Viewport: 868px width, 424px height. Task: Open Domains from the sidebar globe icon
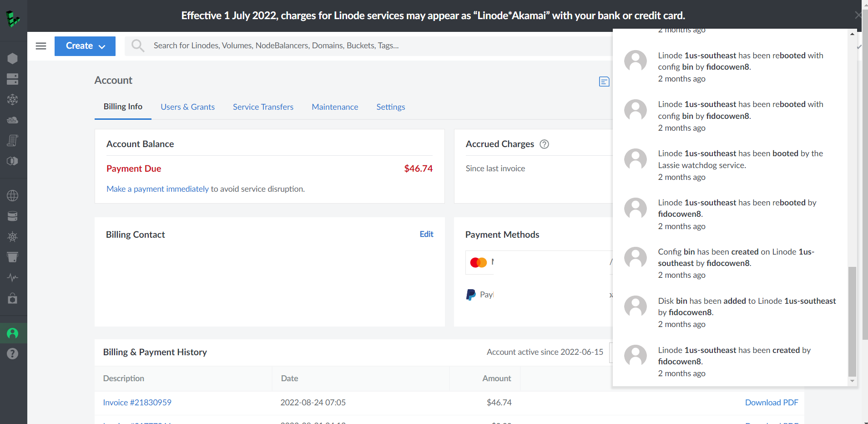click(13, 196)
